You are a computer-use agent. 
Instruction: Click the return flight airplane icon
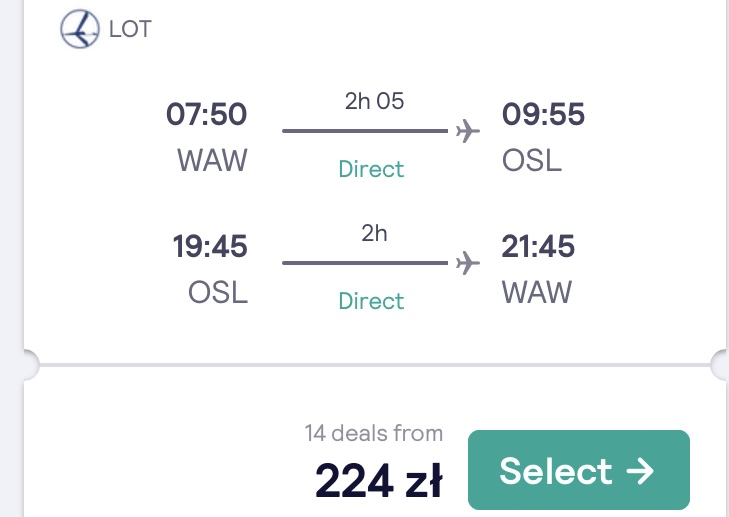pyautogui.click(x=468, y=263)
